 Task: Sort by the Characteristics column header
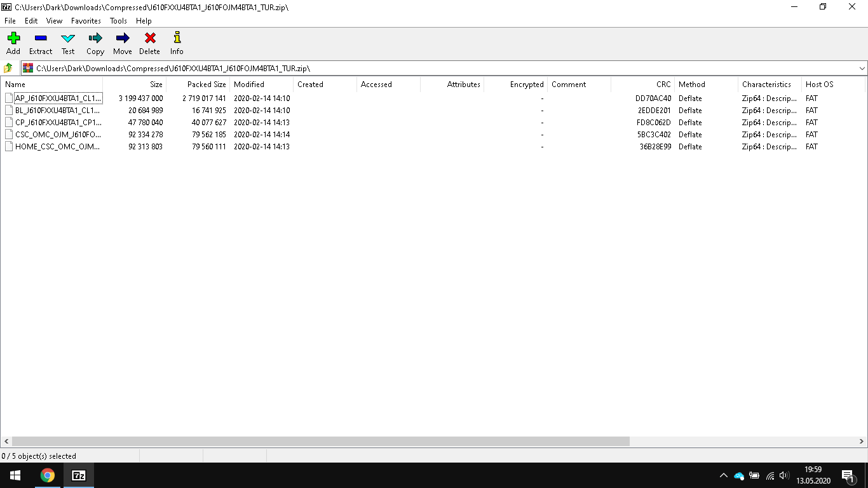[770, 85]
